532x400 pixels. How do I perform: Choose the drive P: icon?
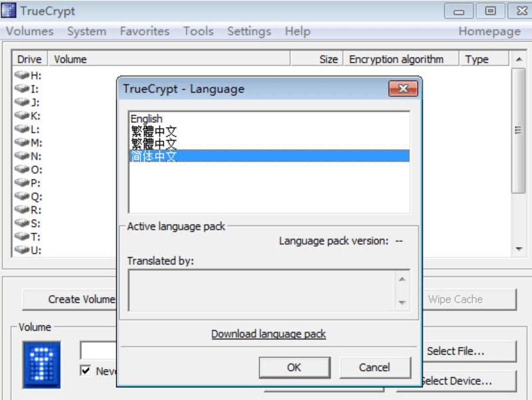[x=22, y=183]
